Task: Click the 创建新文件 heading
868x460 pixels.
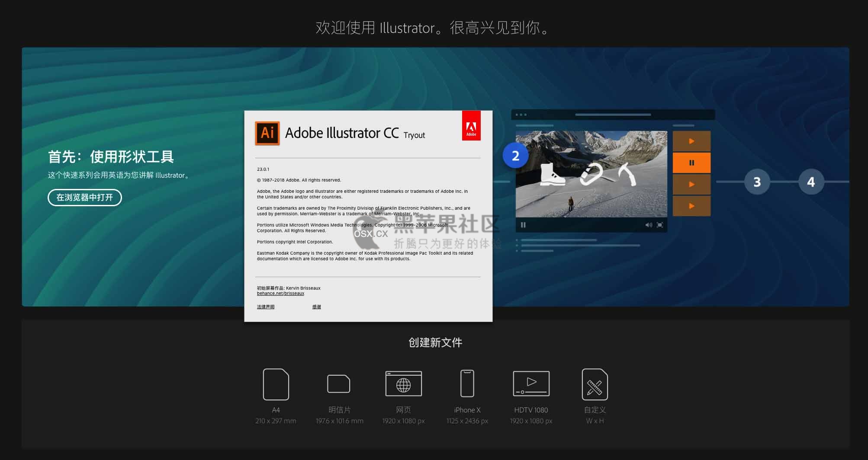Action: pos(435,343)
